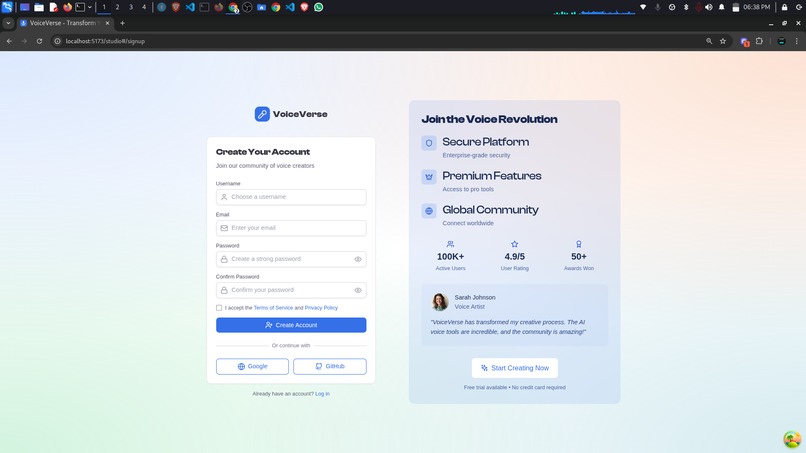Image resolution: width=806 pixels, height=453 pixels.
Task: Focus the Email input field
Action: click(291, 228)
